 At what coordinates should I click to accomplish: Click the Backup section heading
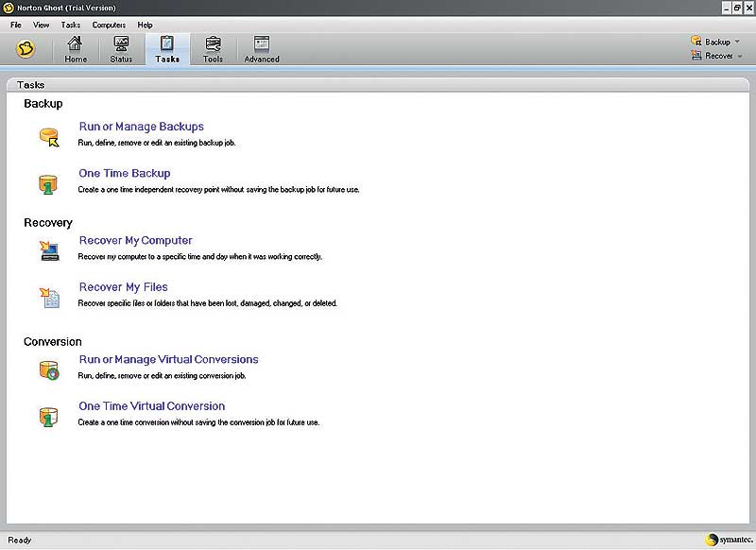[43, 104]
